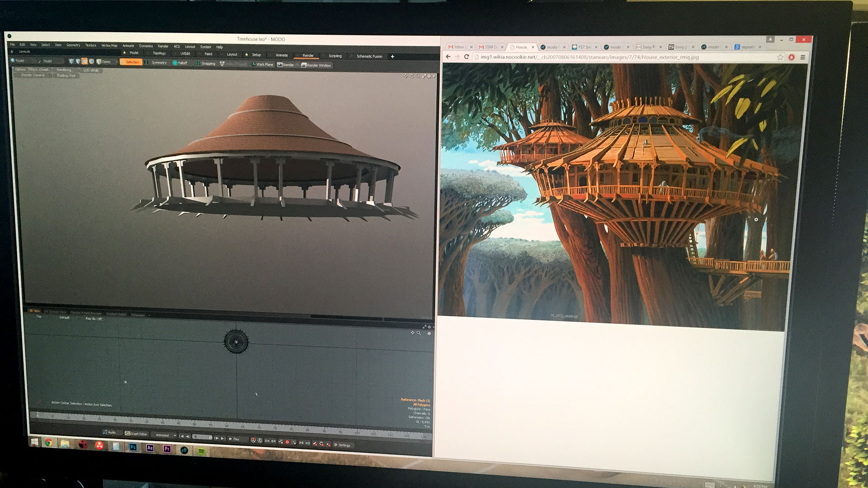Open the Chrome hamburger menu
The image size is (868, 488).
(x=803, y=57)
